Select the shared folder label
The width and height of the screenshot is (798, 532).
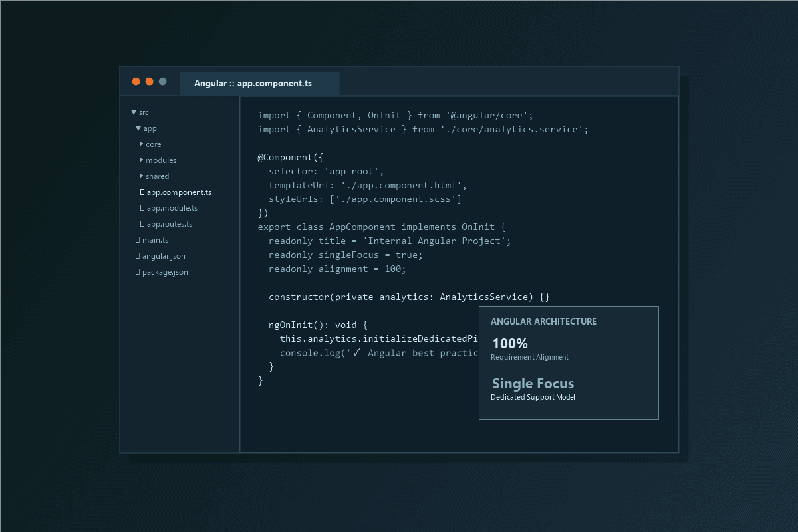click(158, 176)
